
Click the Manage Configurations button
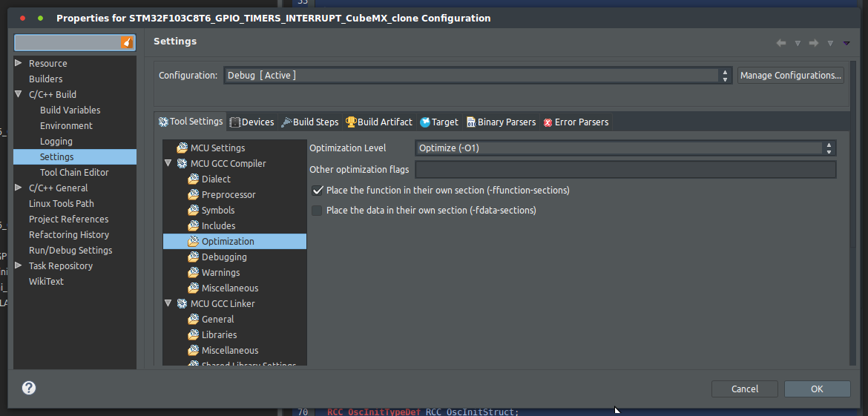point(790,76)
